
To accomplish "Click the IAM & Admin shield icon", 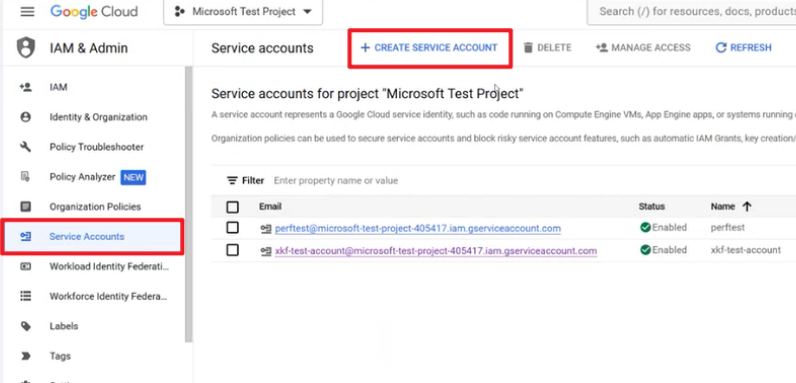I will [x=26, y=48].
